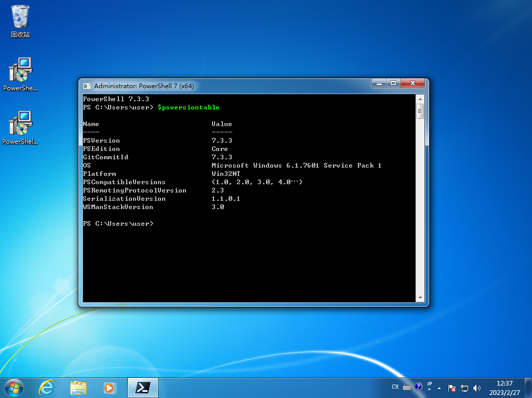Expand hidden tray icons with the up arrow
The width and height of the screenshot is (532, 398).
point(439,388)
